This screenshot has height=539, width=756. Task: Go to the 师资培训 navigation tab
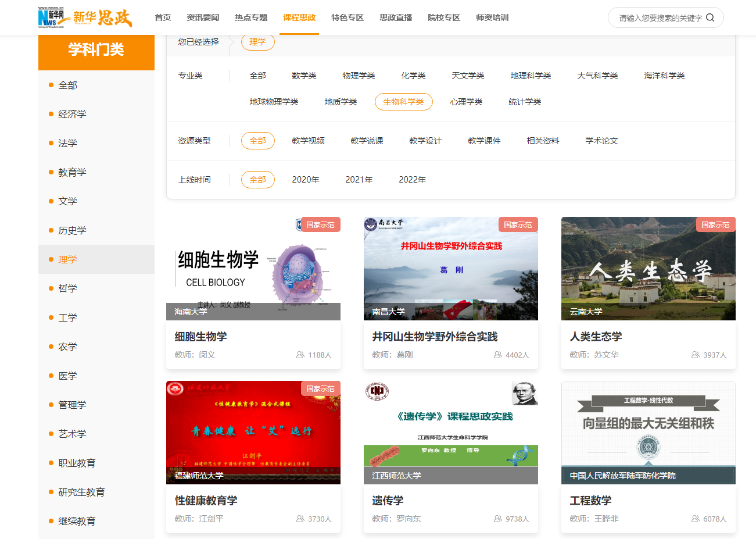[x=492, y=17]
